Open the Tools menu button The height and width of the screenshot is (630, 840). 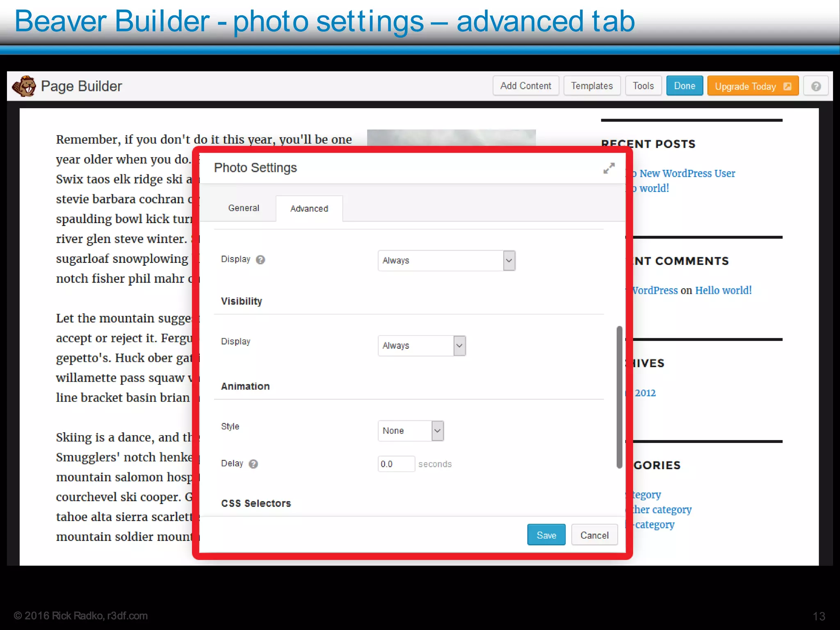[x=643, y=86]
